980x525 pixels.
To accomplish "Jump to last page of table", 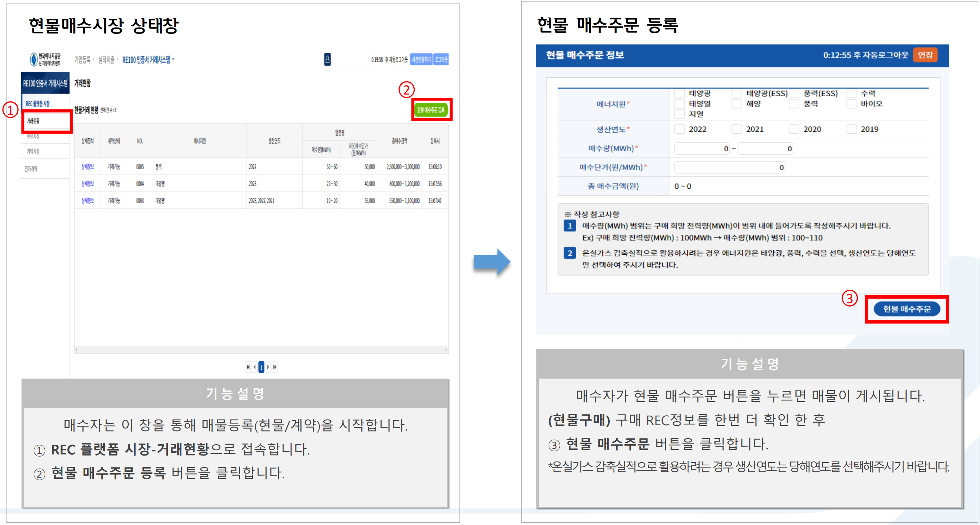I will point(274,367).
